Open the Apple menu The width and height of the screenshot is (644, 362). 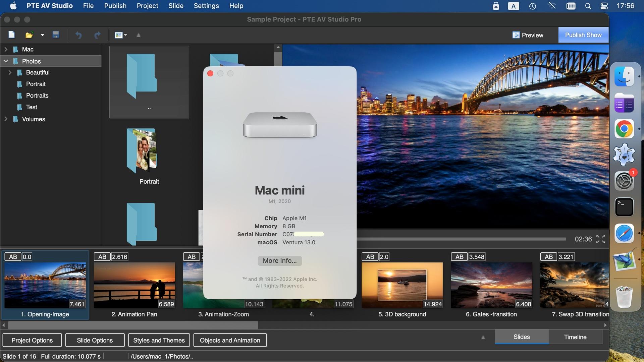13,6
